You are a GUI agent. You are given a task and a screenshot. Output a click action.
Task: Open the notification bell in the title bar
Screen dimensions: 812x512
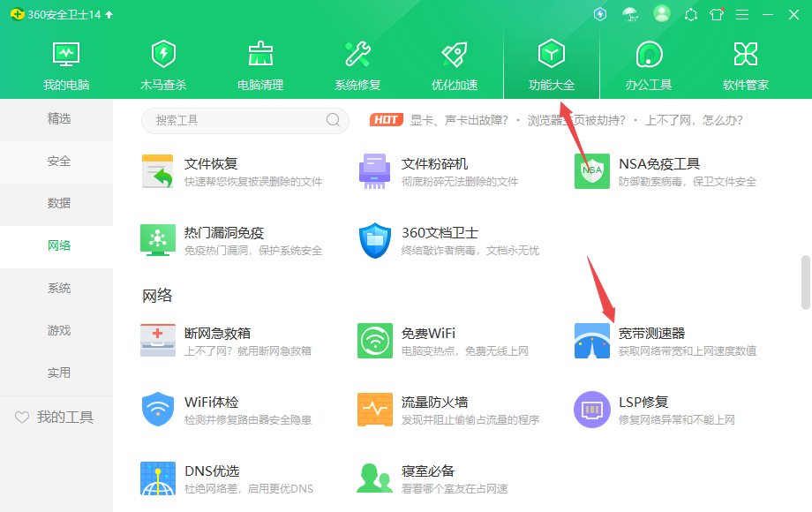(690, 14)
